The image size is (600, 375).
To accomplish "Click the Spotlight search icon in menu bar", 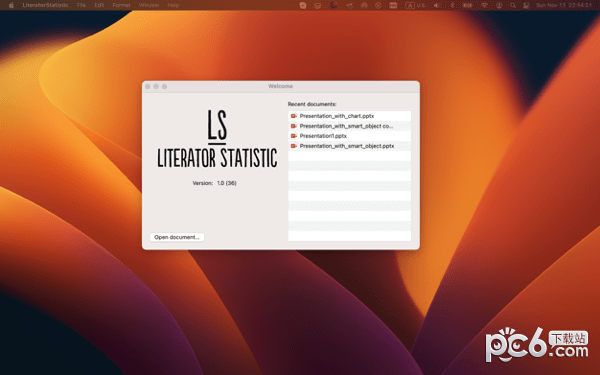I will [513, 5].
